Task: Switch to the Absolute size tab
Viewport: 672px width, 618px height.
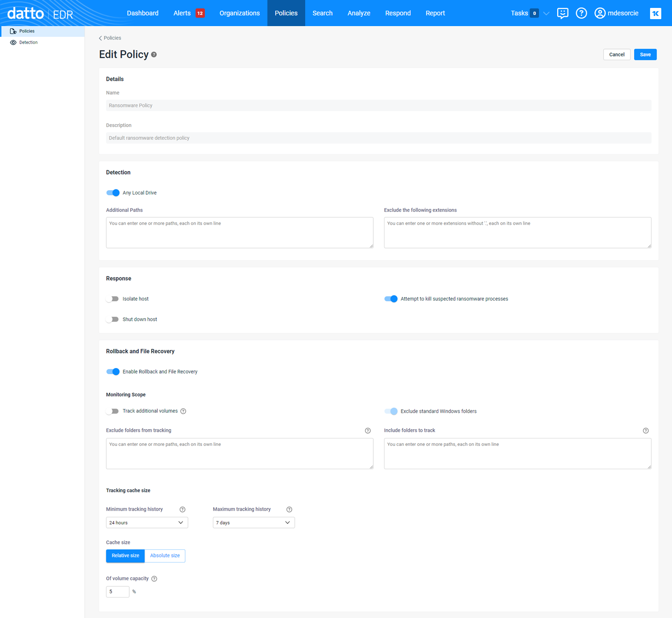Action: coord(164,556)
